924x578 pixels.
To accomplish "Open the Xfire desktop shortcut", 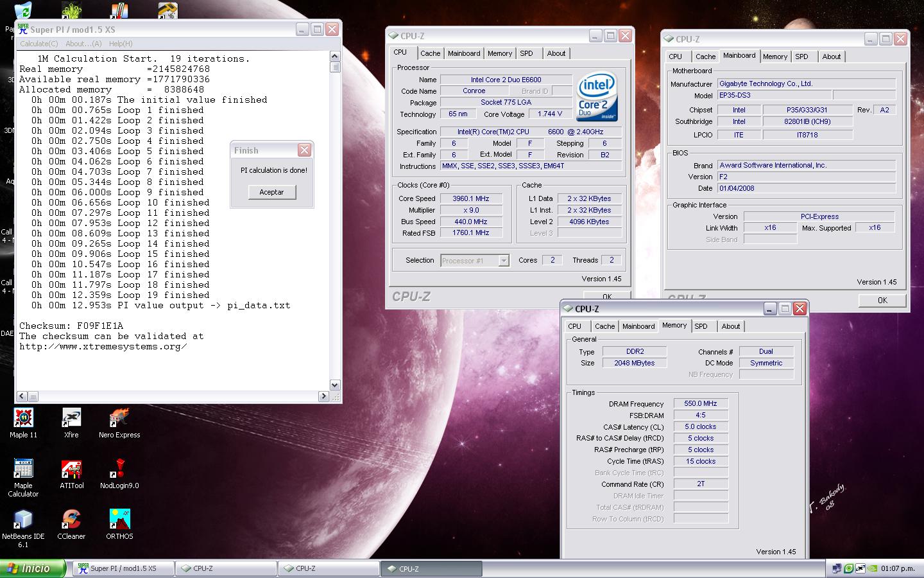I will 71,423.
